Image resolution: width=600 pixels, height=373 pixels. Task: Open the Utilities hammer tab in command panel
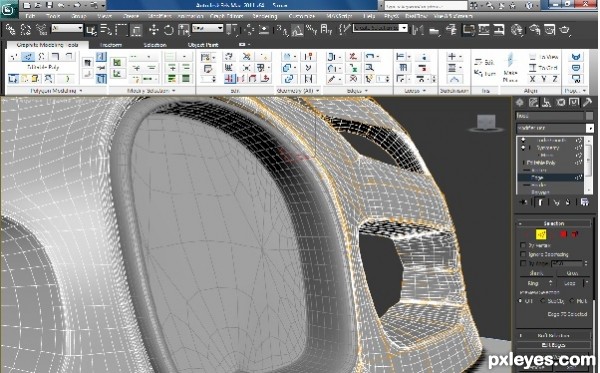(x=587, y=102)
